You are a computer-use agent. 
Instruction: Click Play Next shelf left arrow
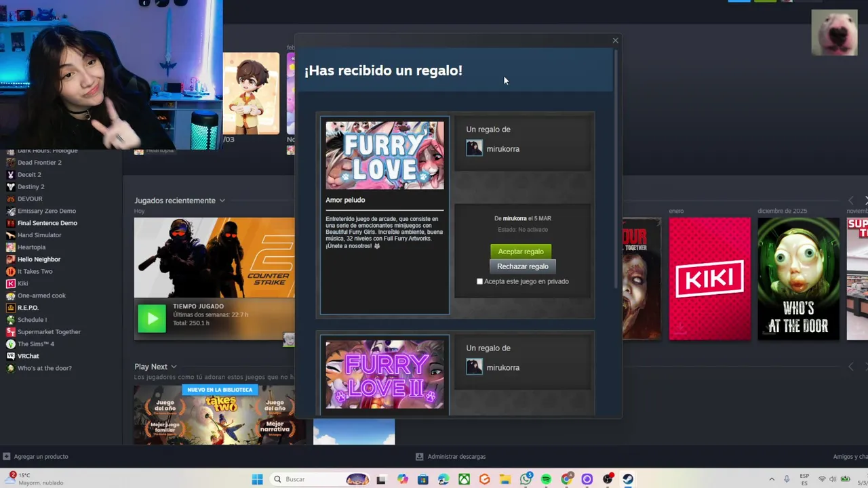point(851,367)
